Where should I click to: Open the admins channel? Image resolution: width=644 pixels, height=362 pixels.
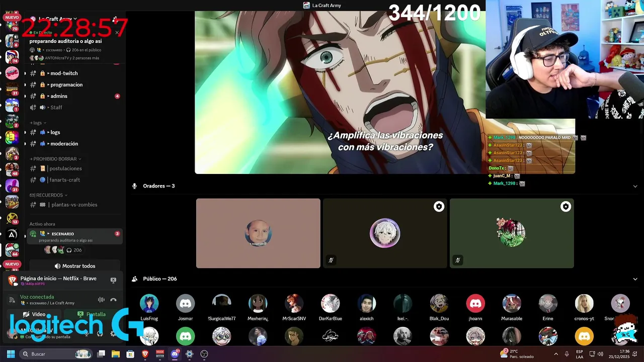coord(74,96)
